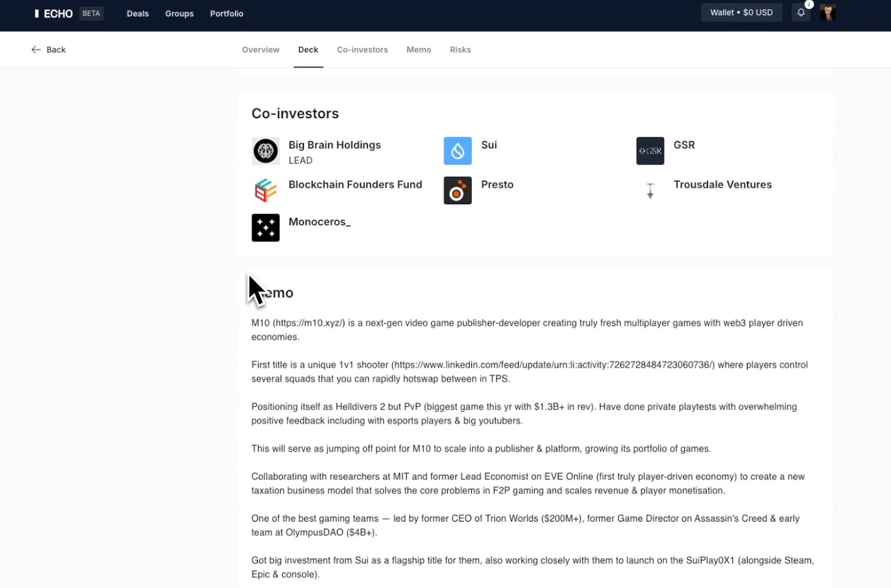Click the Trousdale Ventures logo

650,190
